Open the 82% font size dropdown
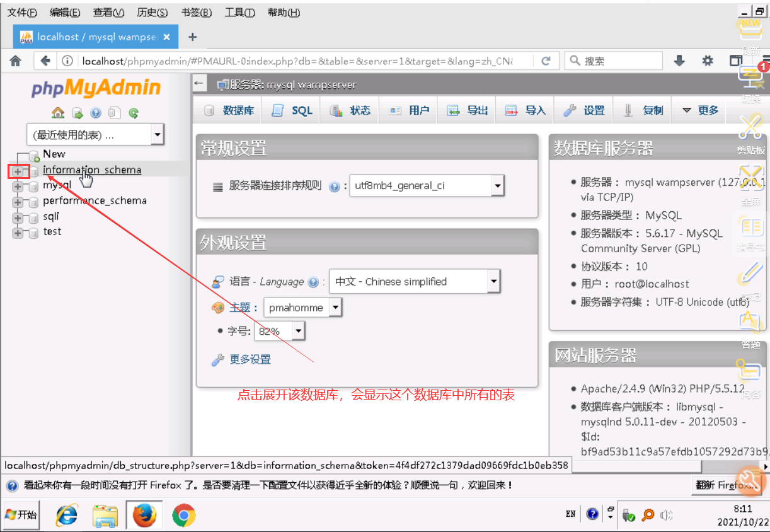 point(280,332)
